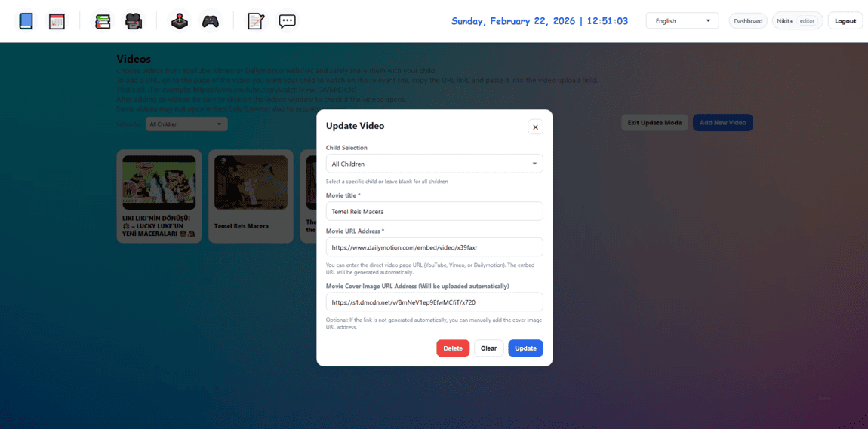The height and width of the screenshot is (429, 868).
Task: Click the Logout button
Action: (x=845, y=21)
